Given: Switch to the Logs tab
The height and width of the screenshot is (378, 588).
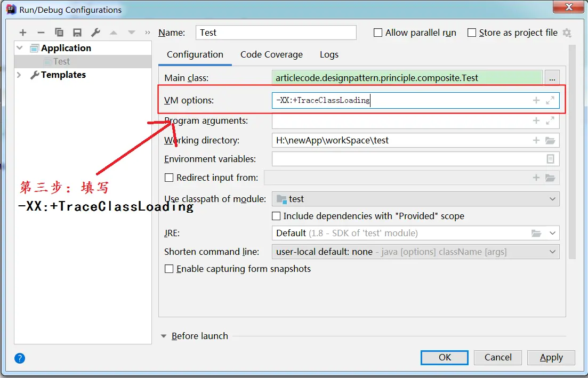Looking at the screenshot, I should pos(329,55).
